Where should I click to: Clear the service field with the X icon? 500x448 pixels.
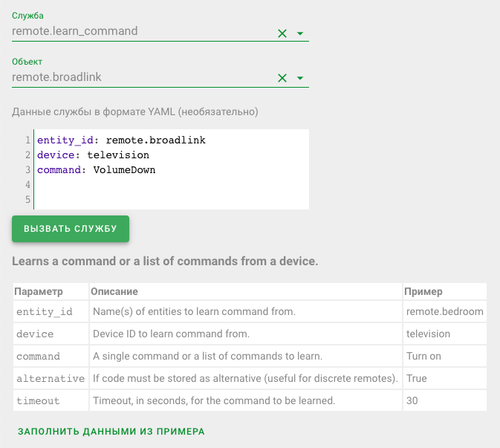[282, 33]
